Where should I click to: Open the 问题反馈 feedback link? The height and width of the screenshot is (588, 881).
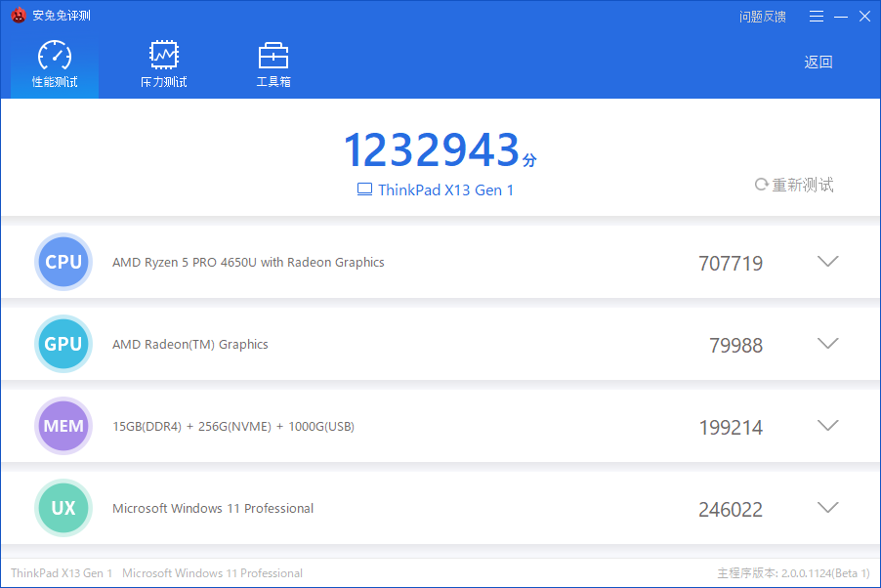(x=763, y=17)
